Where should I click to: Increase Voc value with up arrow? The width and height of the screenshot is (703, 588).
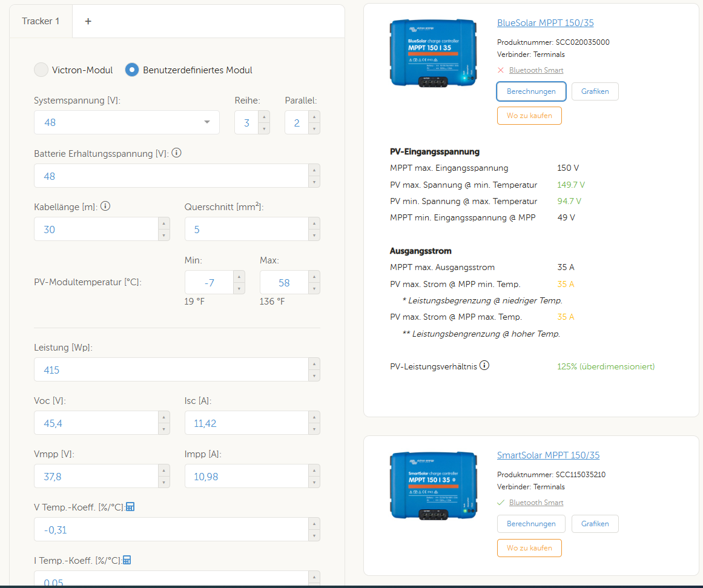[x=163, y=417]
